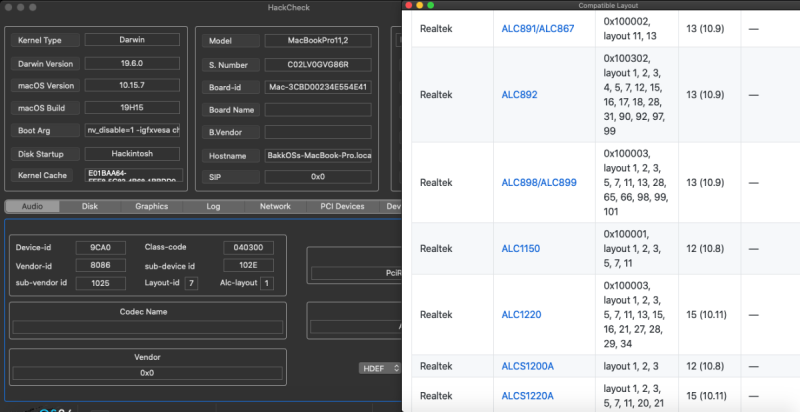Screen dimensions: 800x412
Task: Select the sub-vendor id field 1025
Action: click(x=101, y=283)
